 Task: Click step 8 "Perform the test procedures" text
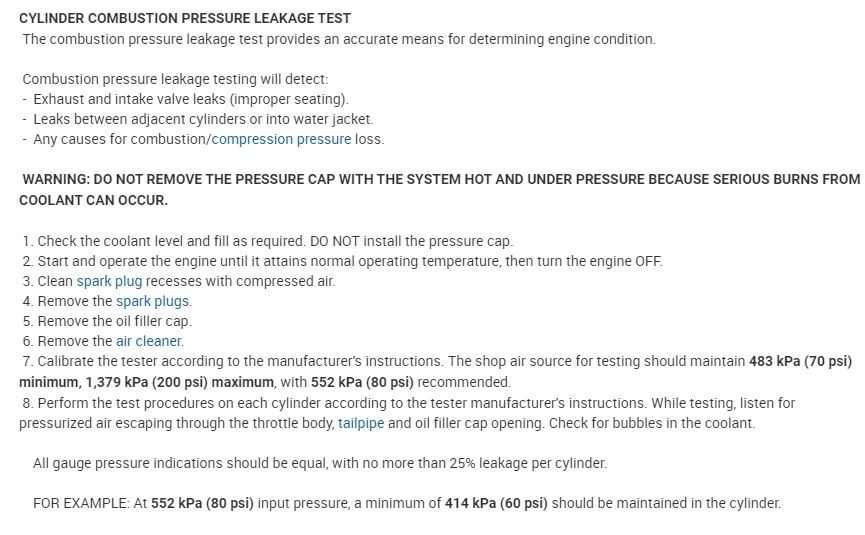(x=407, y=403)
